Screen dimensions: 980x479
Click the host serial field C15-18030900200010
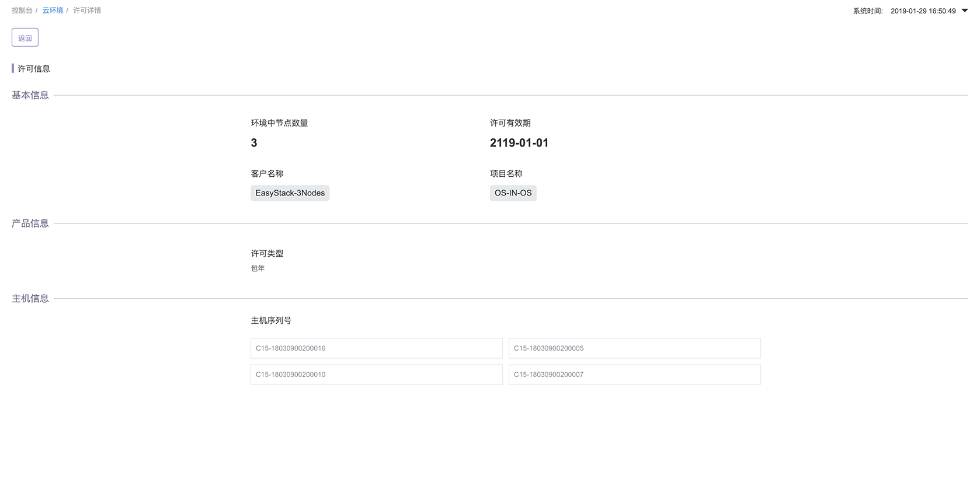click(376, 375)
